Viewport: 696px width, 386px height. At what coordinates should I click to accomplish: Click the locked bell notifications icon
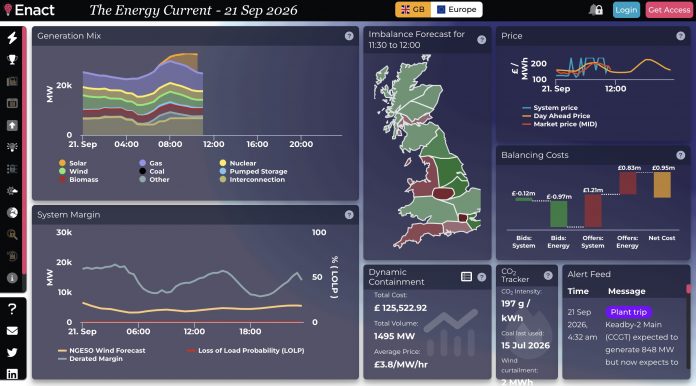[596, 10]
